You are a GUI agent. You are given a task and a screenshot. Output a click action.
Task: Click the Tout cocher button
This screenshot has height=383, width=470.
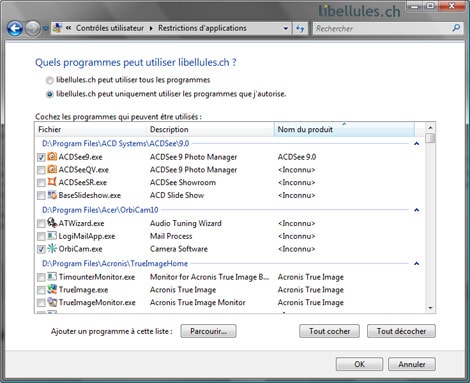(329, 331)
